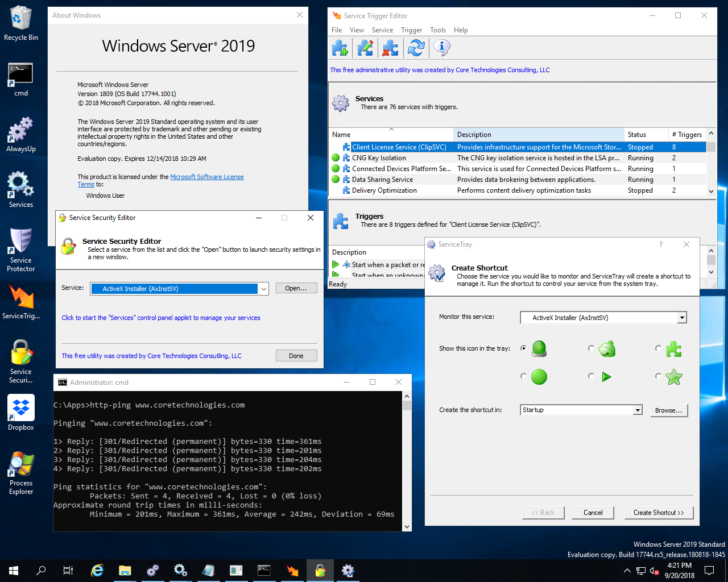Choose the green star tray icon option
728x582 pixels.
[x=658, y=376]
